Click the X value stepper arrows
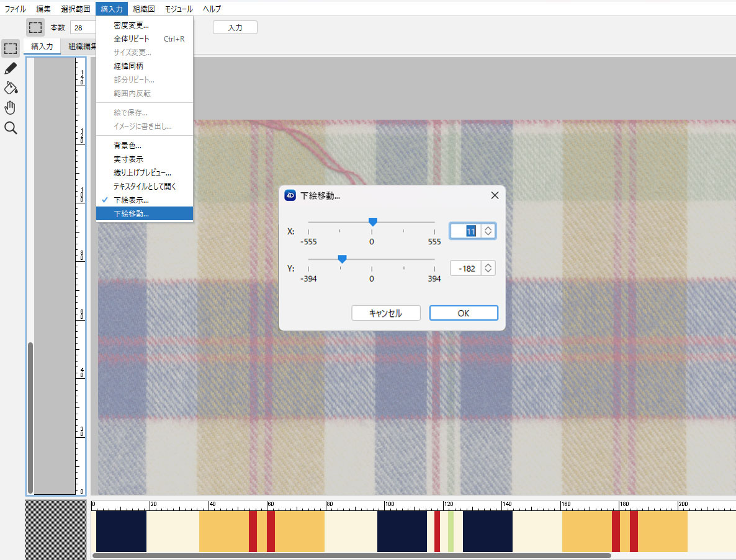The width and height of the screenshot is (736, 560). click(x=488, y=231)
